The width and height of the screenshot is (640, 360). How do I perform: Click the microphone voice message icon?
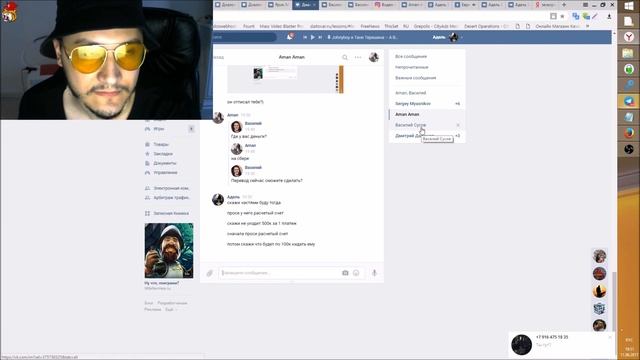374,273
